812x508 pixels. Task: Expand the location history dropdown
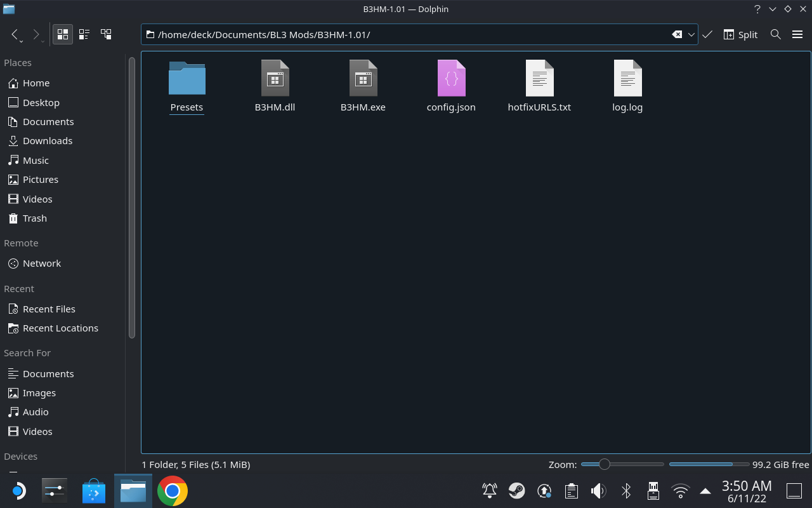click(691, 34)
